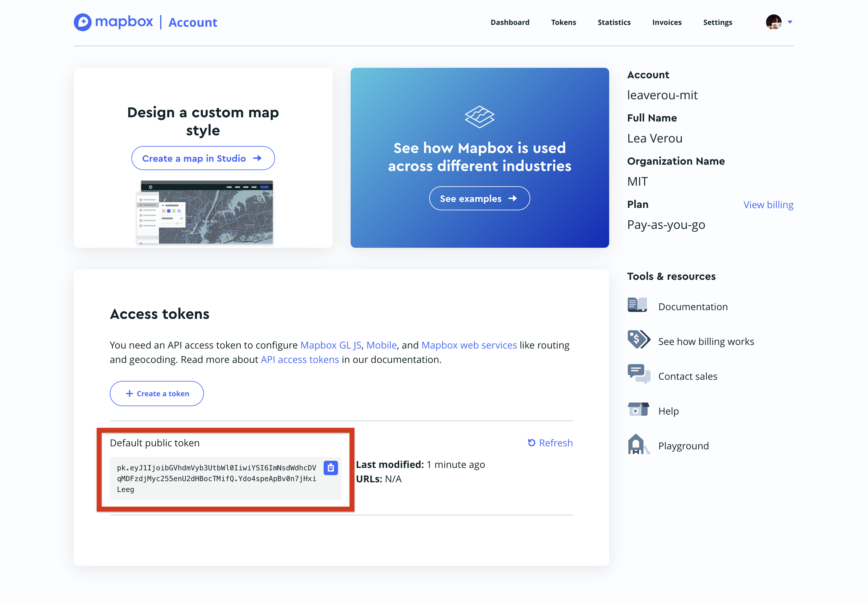
Task: Open the Tokens tab
Action: point(563,22)
